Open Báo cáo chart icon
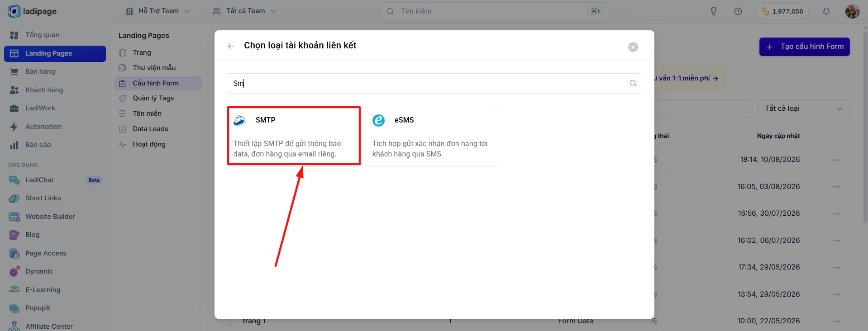Screen dimensions: 868x331 click(14, 145)
